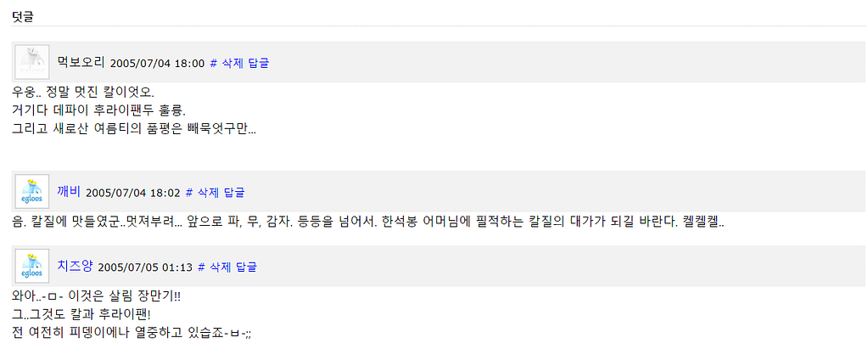Click 치즈양's egloos profile icon
Viewport: 868px width, 349px height.
(31, 266)
